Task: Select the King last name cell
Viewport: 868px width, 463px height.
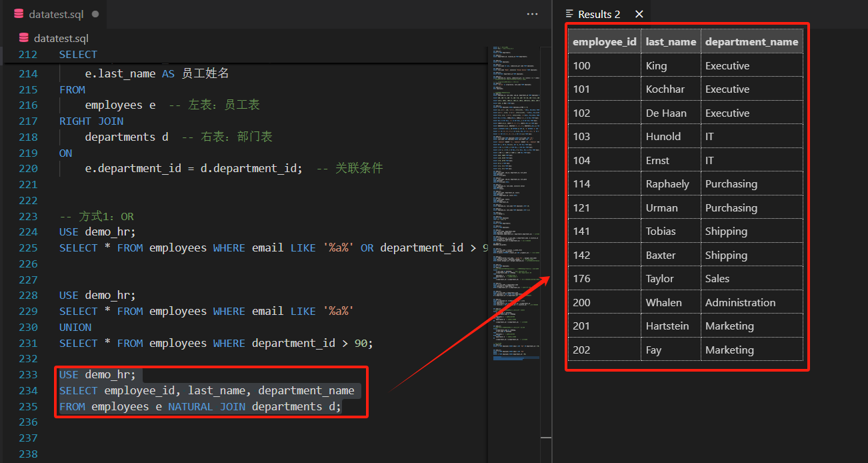Action: 671,65
